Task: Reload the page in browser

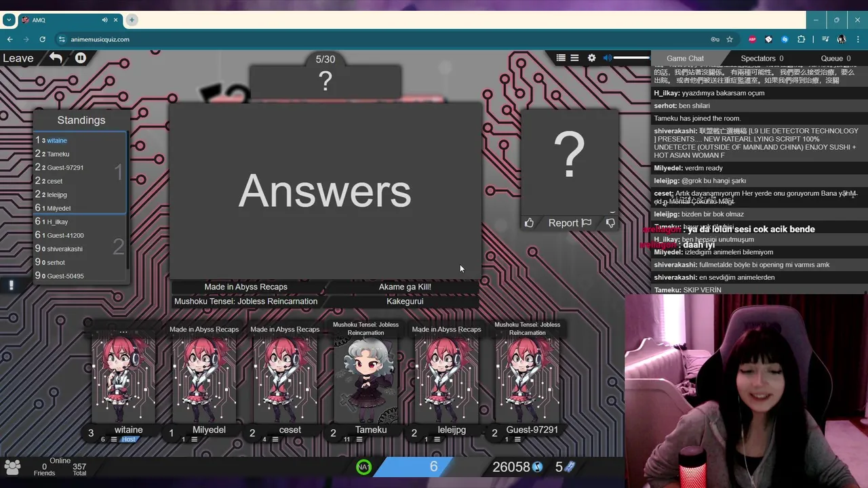Action: pos(42,39)
